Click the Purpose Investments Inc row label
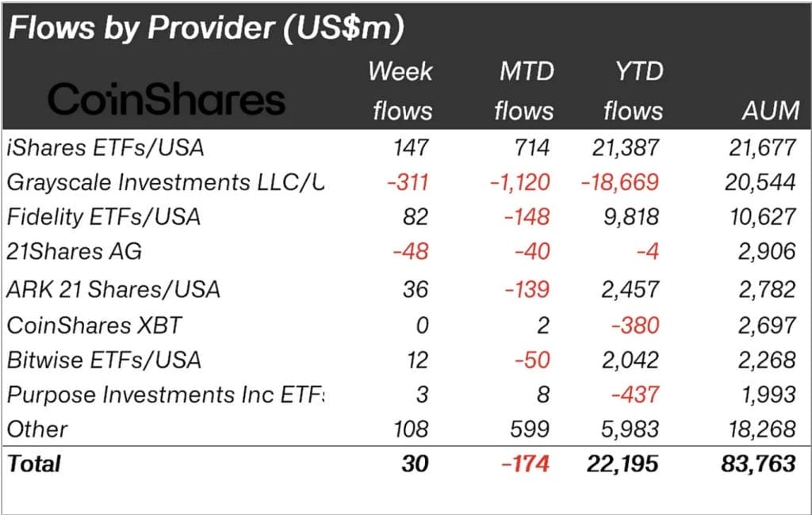812x515 pixels. [165, 395]
